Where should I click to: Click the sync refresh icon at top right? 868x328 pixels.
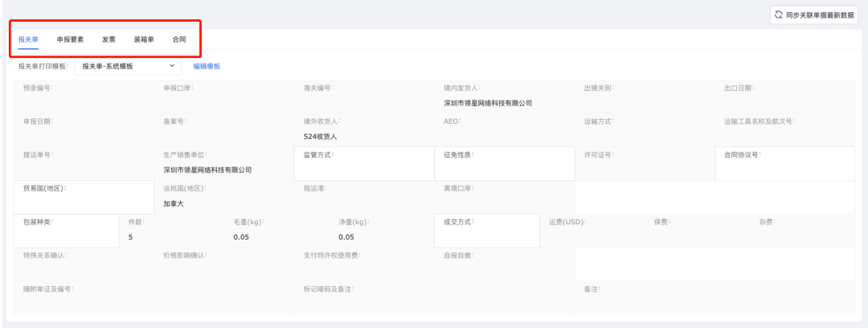778,14
